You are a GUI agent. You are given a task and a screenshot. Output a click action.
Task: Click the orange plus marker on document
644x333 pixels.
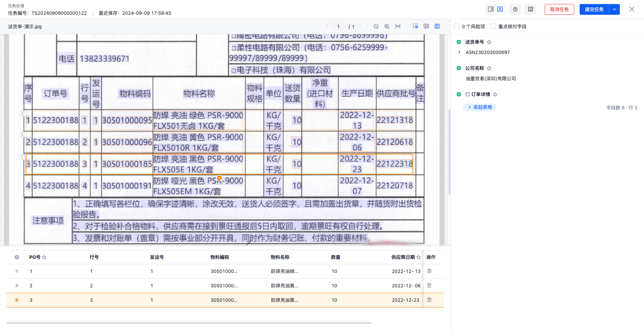219,178
